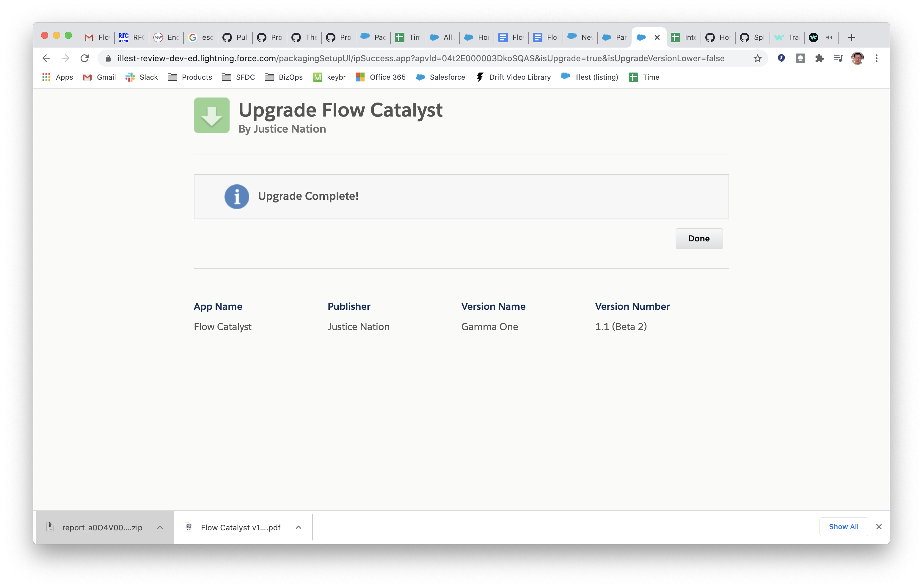Image resolution: width=923 pixels, height=588 pixels.
Task: Click the Done button
Action: coord(699,238)
